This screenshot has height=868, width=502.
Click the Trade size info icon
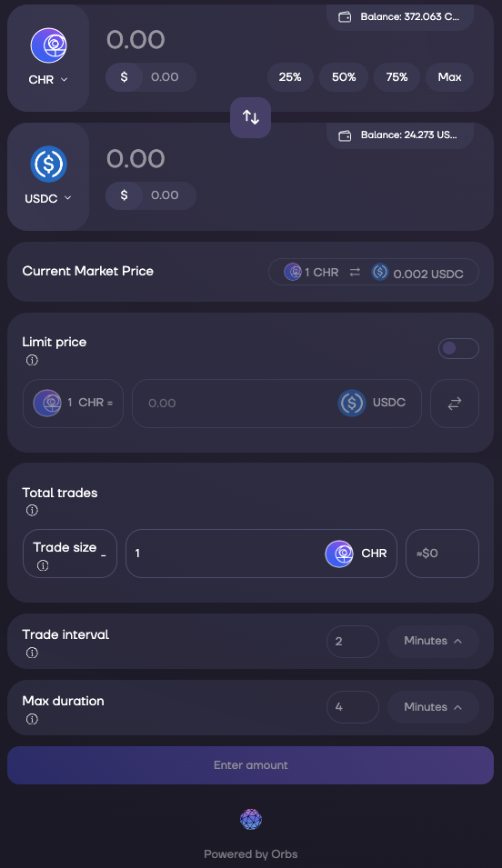click(x=43, y=565)
